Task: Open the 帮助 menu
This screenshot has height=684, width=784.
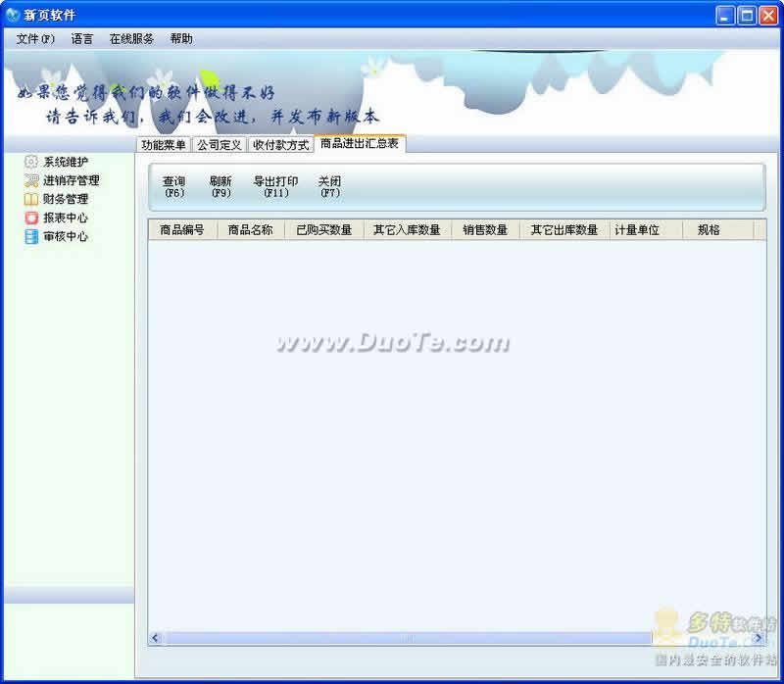Action: [181, 39]
